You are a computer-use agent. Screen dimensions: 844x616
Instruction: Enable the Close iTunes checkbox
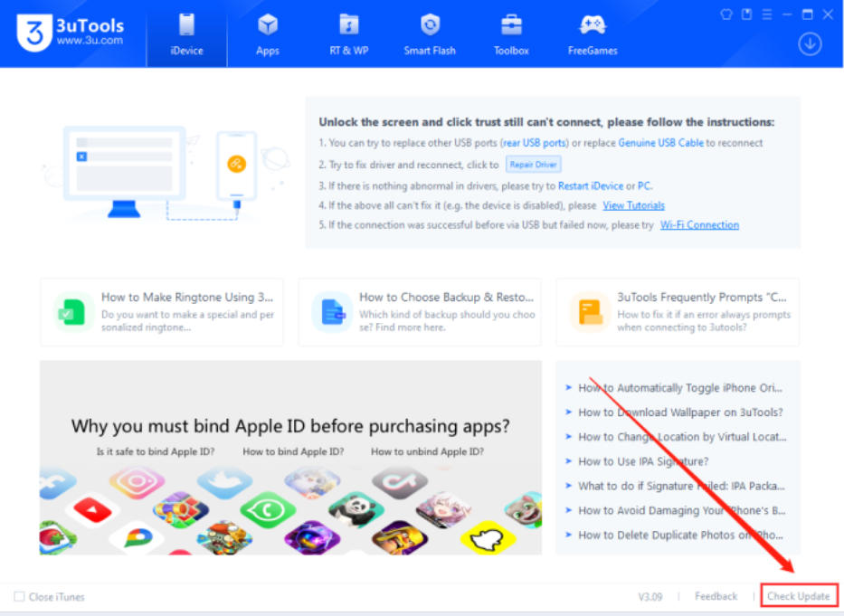(x=17, y=596)
